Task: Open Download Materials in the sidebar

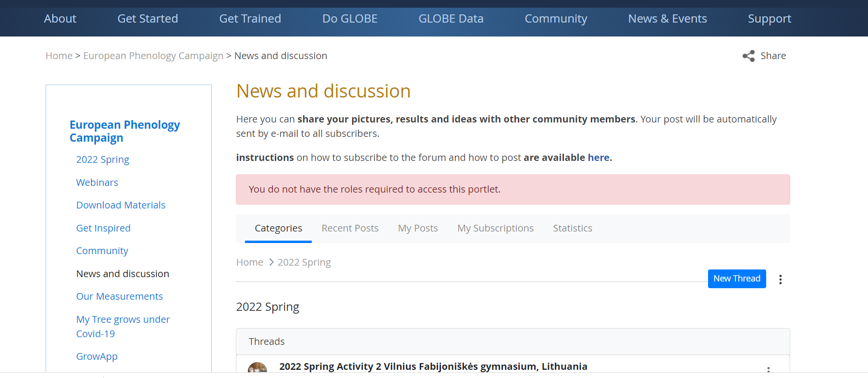Action: (x=121, y=205)
